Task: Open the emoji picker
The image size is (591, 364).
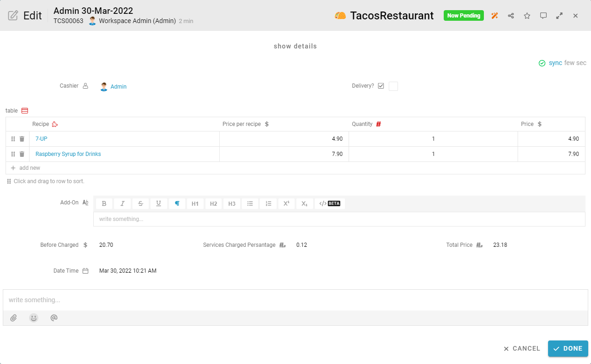Action: 34,318
